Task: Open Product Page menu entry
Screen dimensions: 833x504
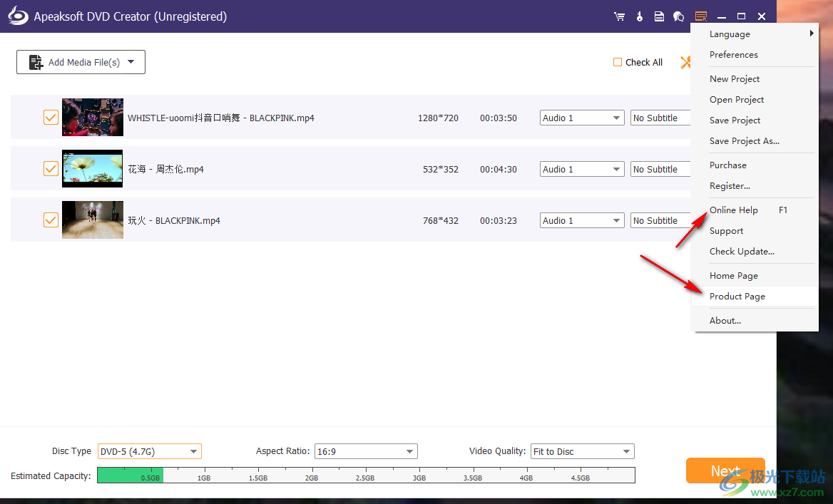Action: tap(755, 297)
